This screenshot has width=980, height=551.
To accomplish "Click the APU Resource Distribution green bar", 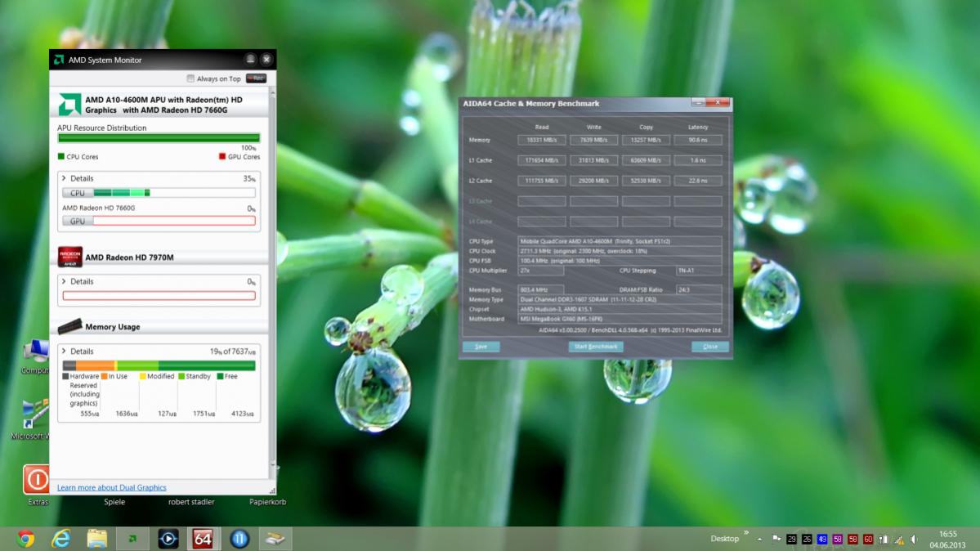I will pos(159,138).
